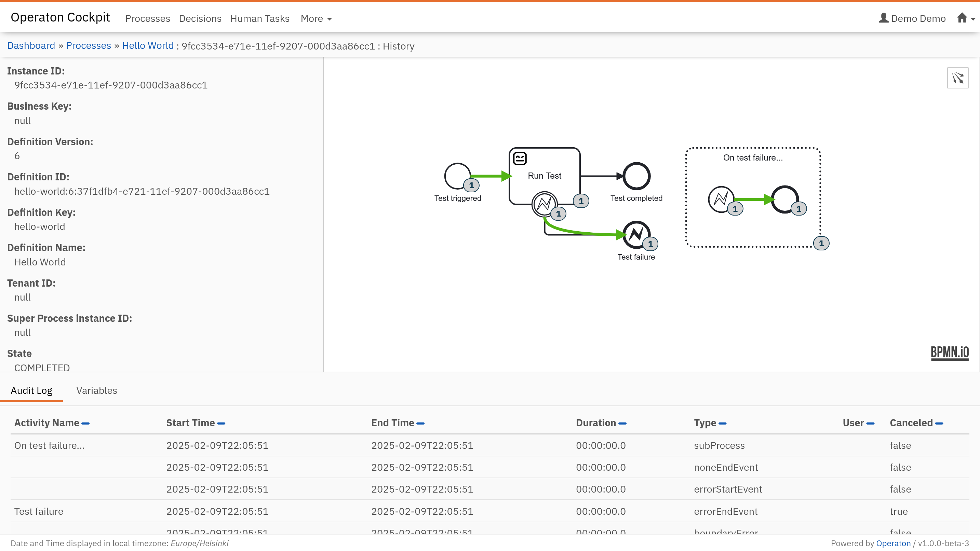Click the Definition Version value 6
The width and height of the screenshot is (980, 551).
tap(17, 156)
